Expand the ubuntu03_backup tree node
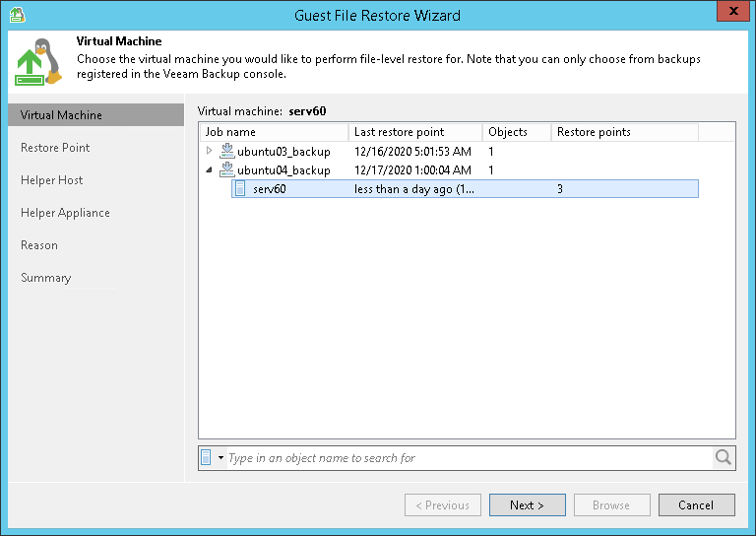The width and height of the screenshot is (756, 536). click(209, 151)
